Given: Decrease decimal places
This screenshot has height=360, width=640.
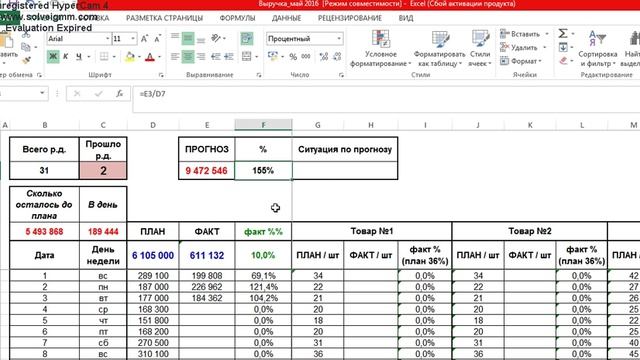Looking at the screenshot, I should click(x=337, y=57).
